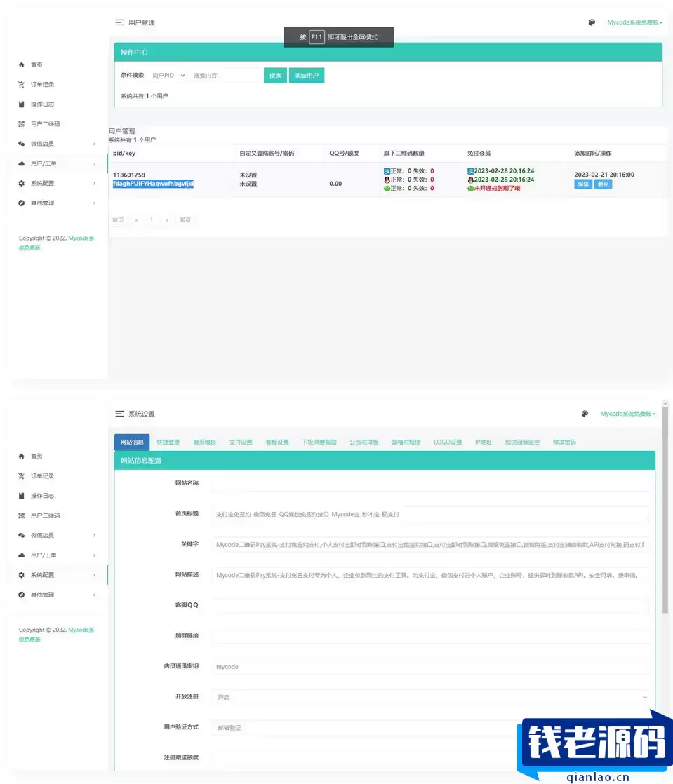Select highlighted key fdaghPUIFYHaqwufhbgvljki text

(x=153, y=184)
